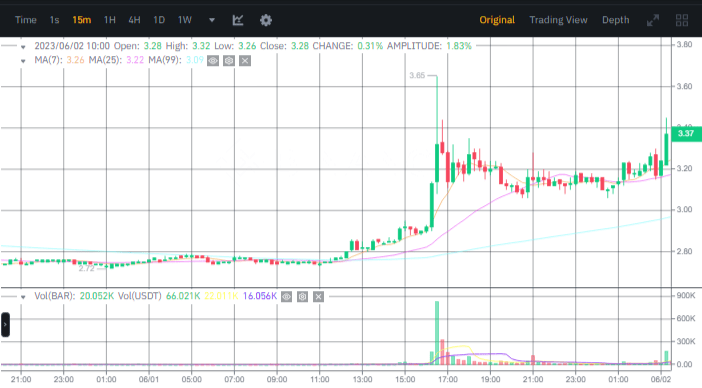Click the 3.60 price axis label
Viewport: 702px width, 388px height.
pyautogui.click(x=684, y=86)
